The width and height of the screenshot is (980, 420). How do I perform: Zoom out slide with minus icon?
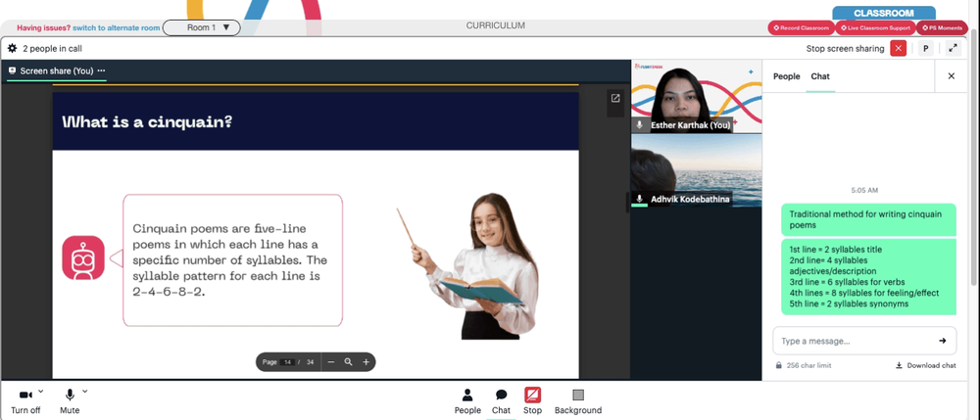tap(331, 362)
